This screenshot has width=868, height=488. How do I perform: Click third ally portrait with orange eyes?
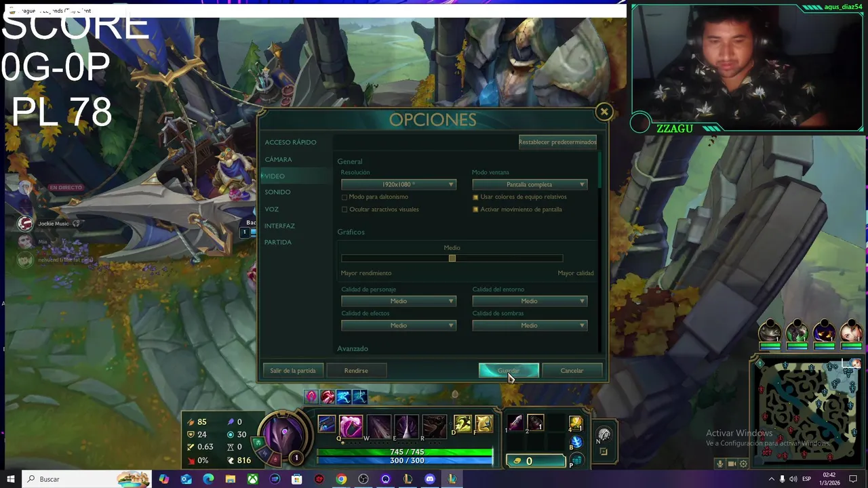pyautogui.click(x=824, y=331)
